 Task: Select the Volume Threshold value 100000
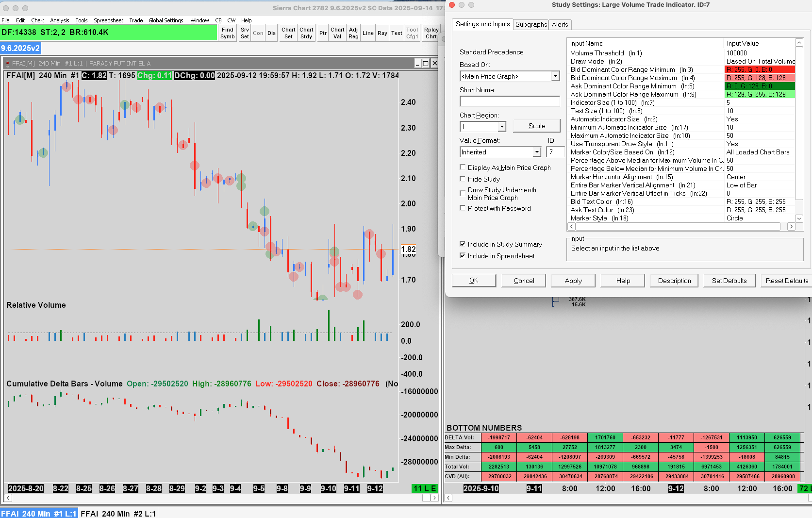pos(737,53)
